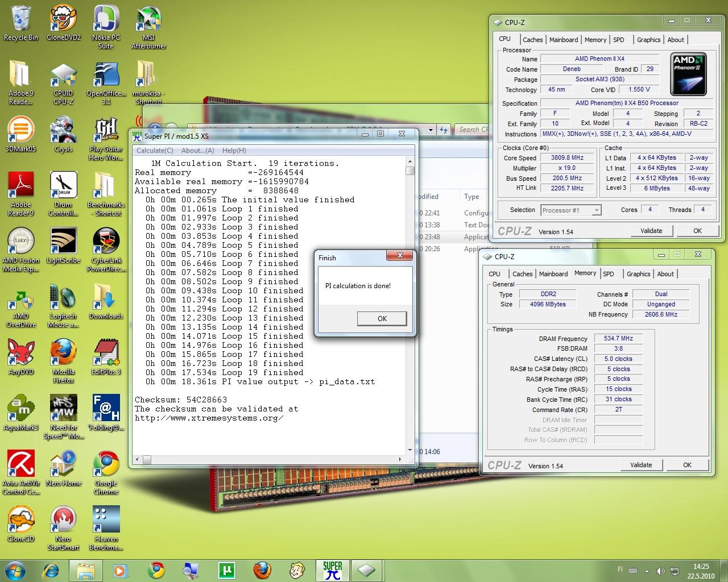Viewport: 728px width, 582px height.
Task: Click Explorer refresh button beside address bar
Action: point(444,130)
